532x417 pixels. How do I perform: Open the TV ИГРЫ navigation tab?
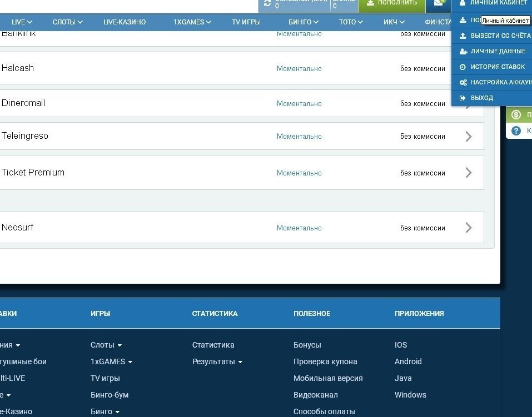(x=246, y=22)
